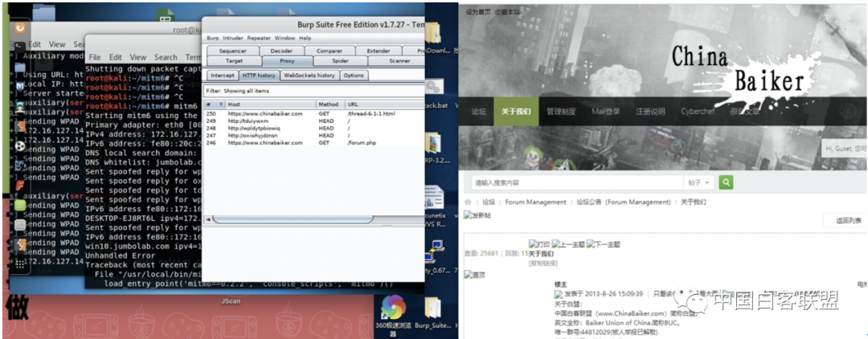Open the ack.bat file on the desktop

coord(434,94)
